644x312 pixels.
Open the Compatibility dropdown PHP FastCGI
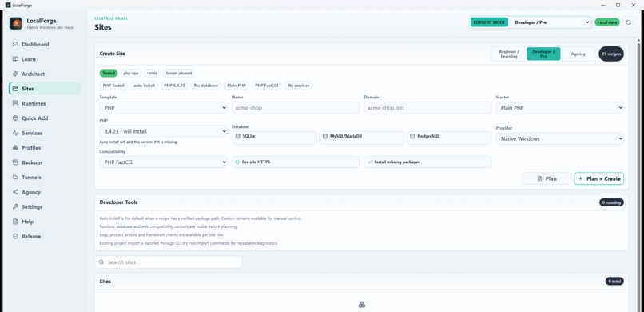(x=164, y=162)
